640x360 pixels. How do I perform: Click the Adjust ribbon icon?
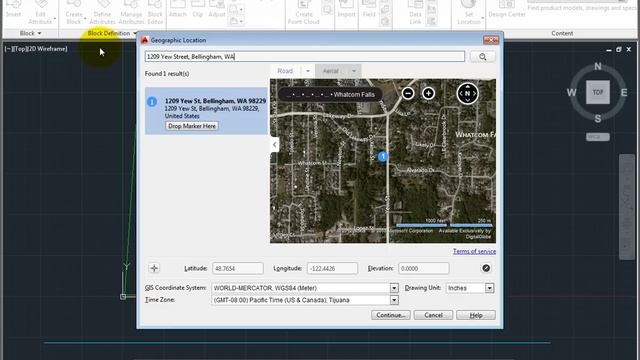pyautogui.click(x=217, y=9)
